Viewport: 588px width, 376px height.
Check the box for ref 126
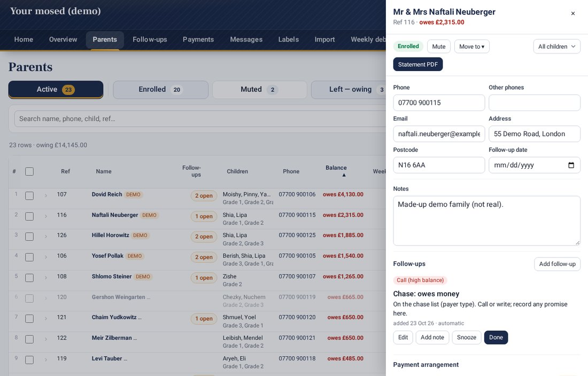29,236
